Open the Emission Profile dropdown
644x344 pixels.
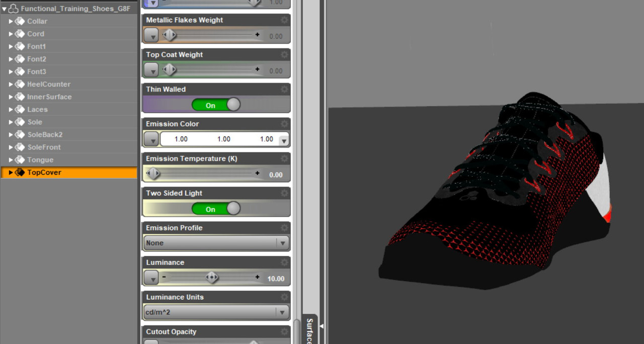216,243
